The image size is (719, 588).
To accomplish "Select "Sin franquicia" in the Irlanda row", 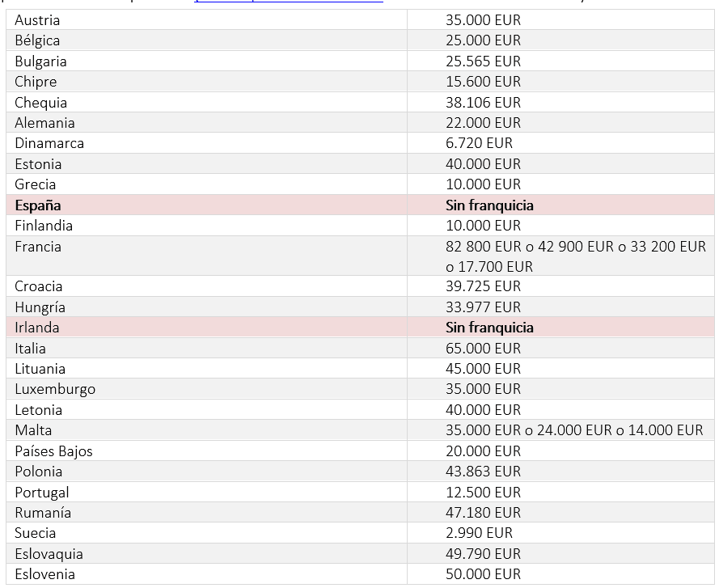I will click(x=489, y=328).
